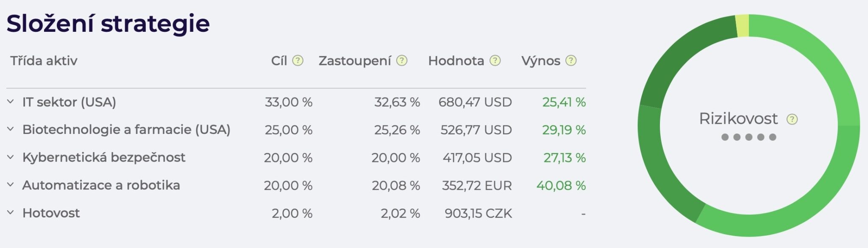Expand the Kybernetická bezpečnost row chevron
This screenshot has height=248, width=868.
click(x=11, y=157)
